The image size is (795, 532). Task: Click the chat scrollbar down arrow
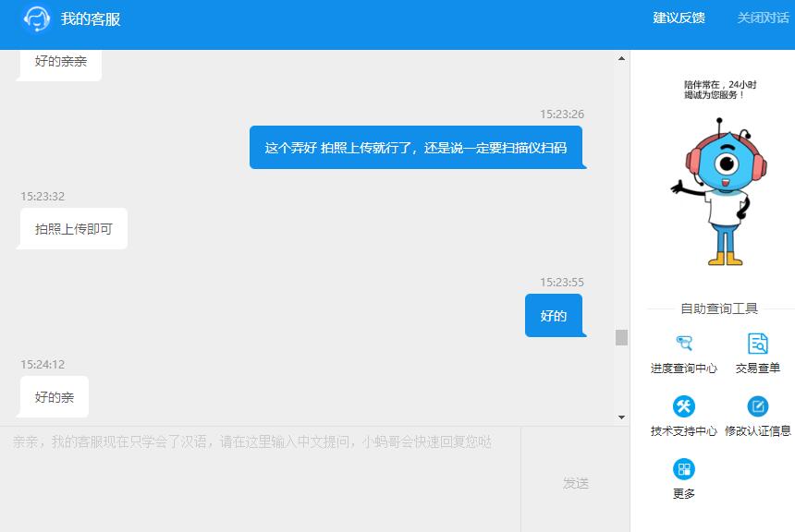[x=621, y=417]
